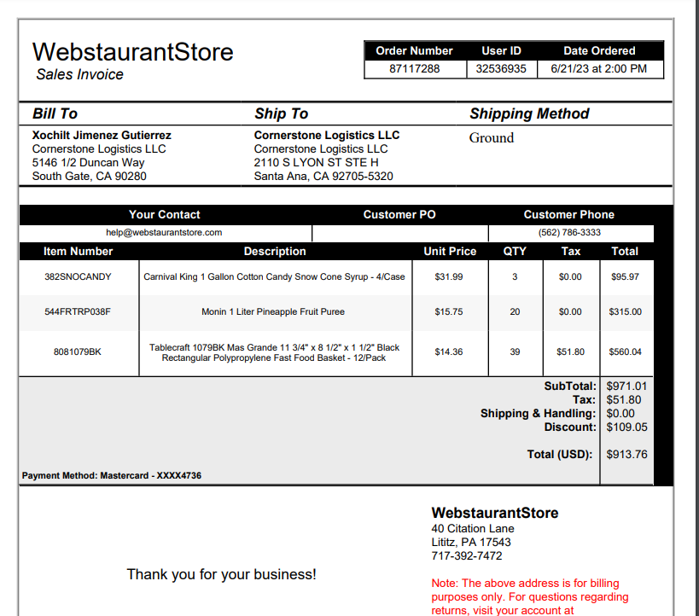The image size is (699, 616).
Task: Click the WebstaurantStore invoice title
Action: coord(133,52)
